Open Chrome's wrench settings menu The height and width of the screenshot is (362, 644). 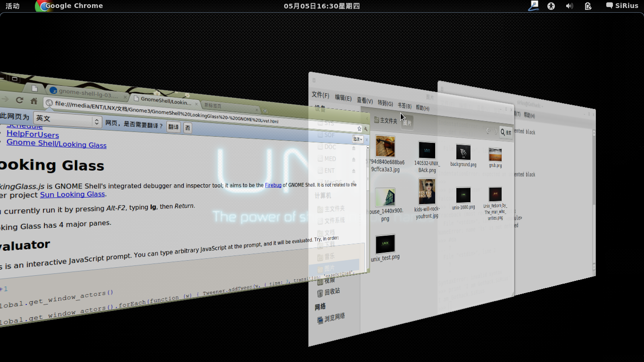(365, 128)
